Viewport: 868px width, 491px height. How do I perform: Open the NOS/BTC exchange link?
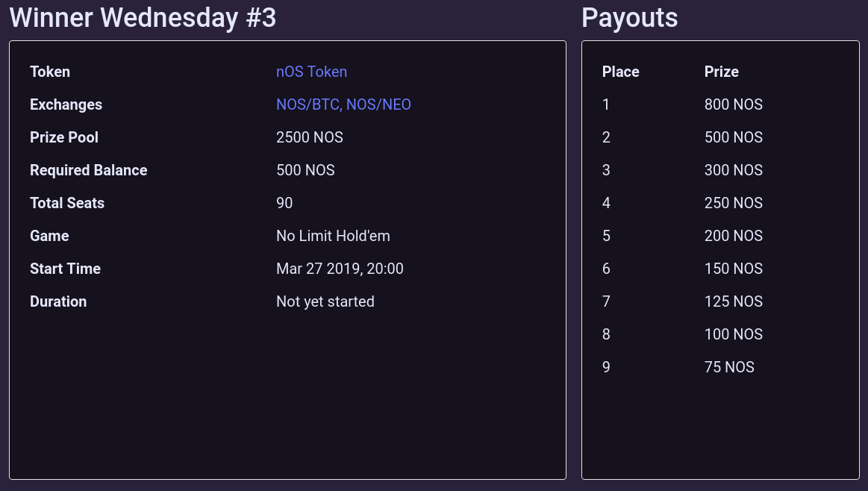click(x=307, y=104)
